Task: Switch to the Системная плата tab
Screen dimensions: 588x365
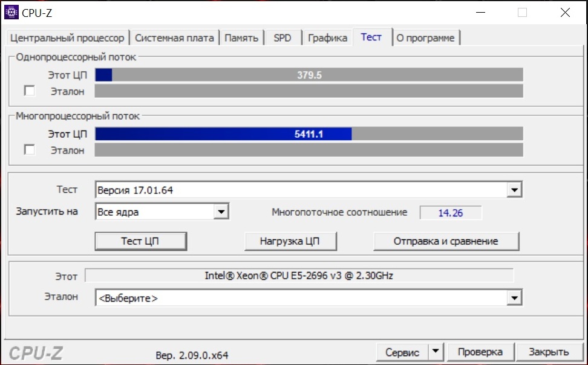Action: click(x=174, y=38)
